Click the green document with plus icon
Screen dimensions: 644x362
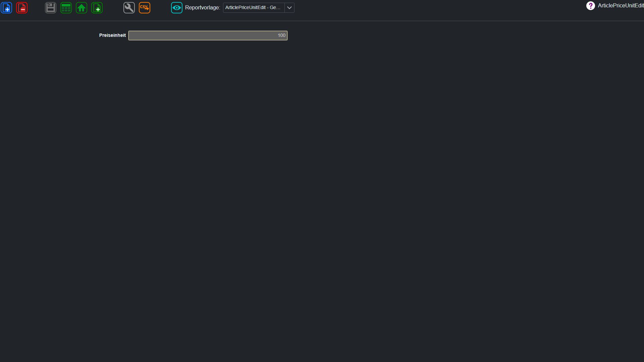[97, 8]
